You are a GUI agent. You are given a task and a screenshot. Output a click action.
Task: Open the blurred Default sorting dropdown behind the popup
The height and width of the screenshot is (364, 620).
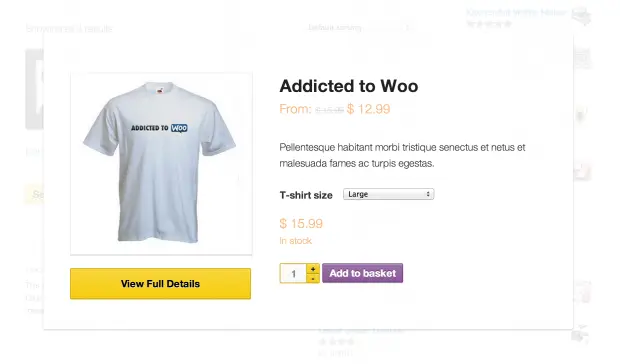coord(361,28)
